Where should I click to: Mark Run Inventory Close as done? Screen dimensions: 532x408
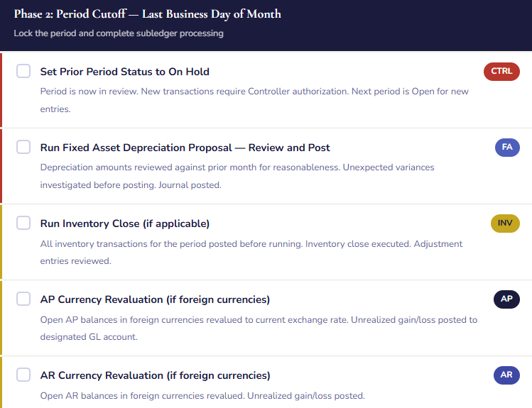pos(23,223)
